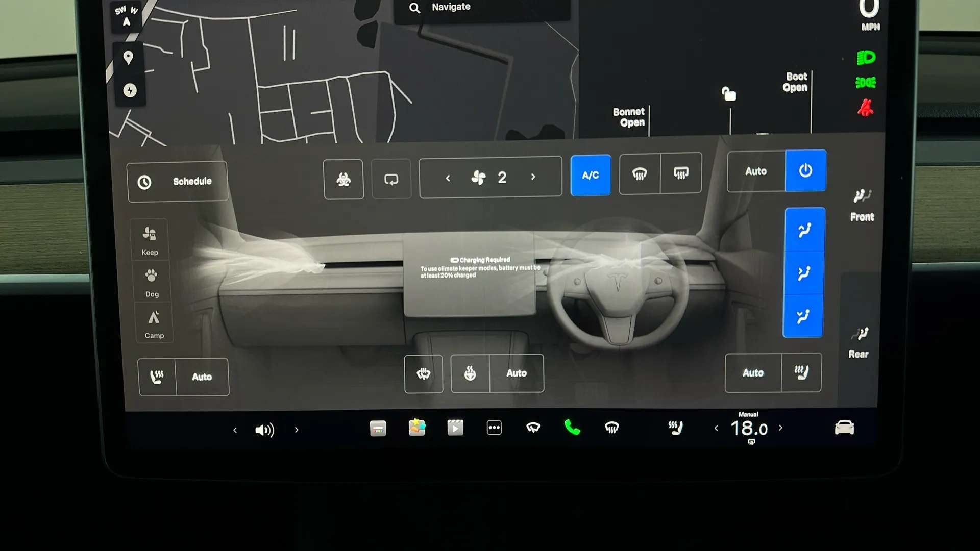980x551 pixels.
Task: Open the Schedule climate settings
Action: 177,182
